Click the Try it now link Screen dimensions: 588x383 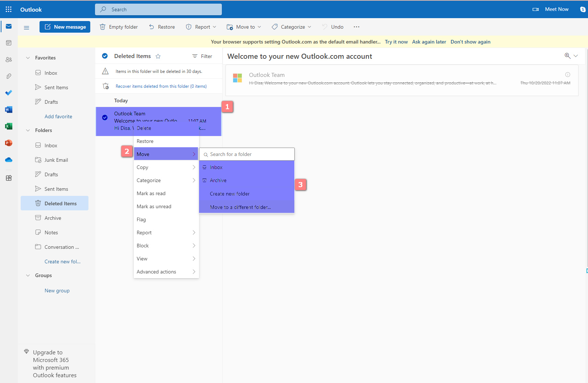pyautogui.click(x=396, y=42)
